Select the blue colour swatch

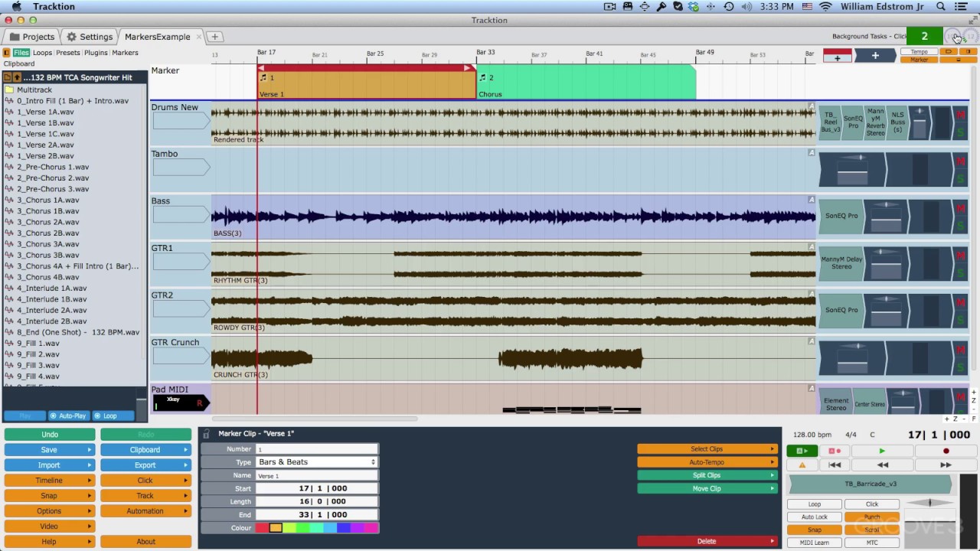coord(343,527)
